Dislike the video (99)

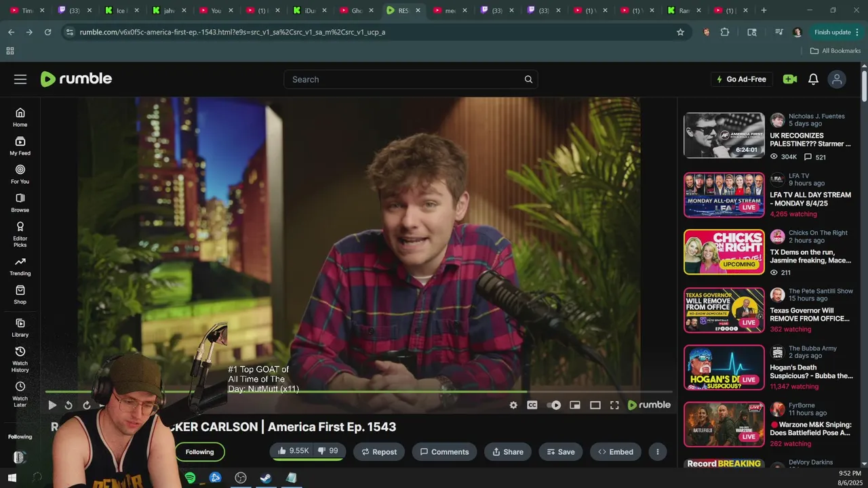(329, 451)
